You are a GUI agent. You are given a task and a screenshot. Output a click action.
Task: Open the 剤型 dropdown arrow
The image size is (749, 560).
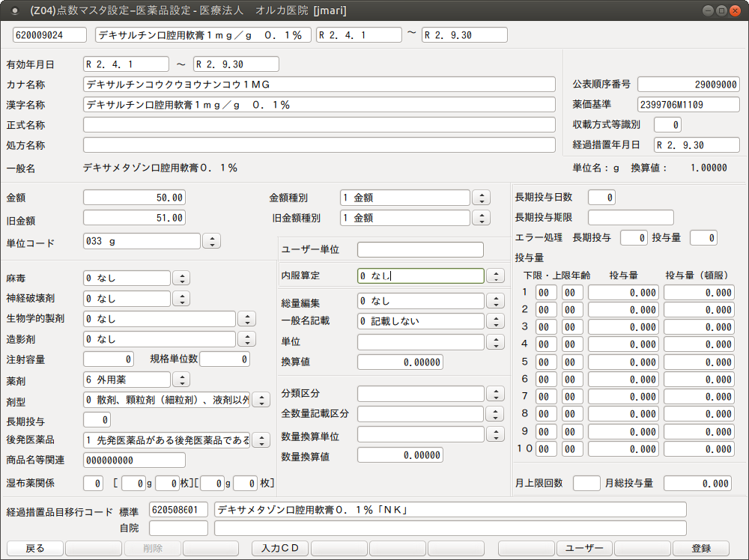coord(261,399)
